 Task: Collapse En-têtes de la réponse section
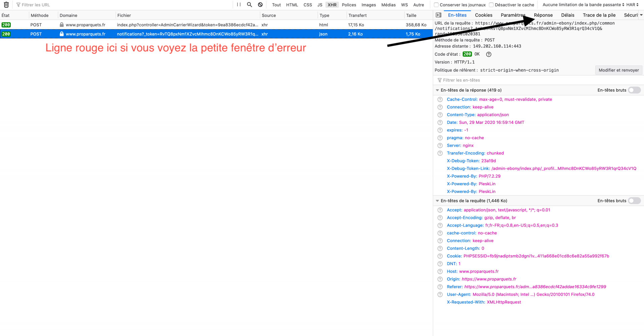(437, 90)
